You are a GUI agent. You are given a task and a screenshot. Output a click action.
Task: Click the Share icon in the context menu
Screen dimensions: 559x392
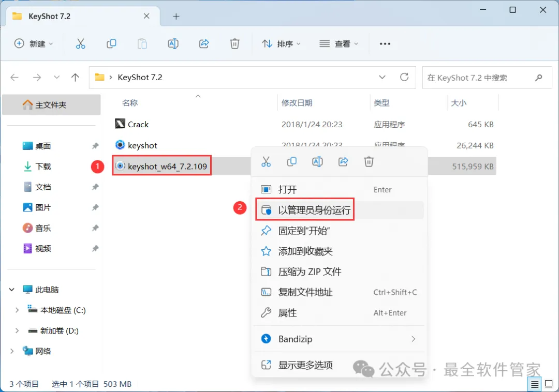pyautogui.click(x=343, y=162)
